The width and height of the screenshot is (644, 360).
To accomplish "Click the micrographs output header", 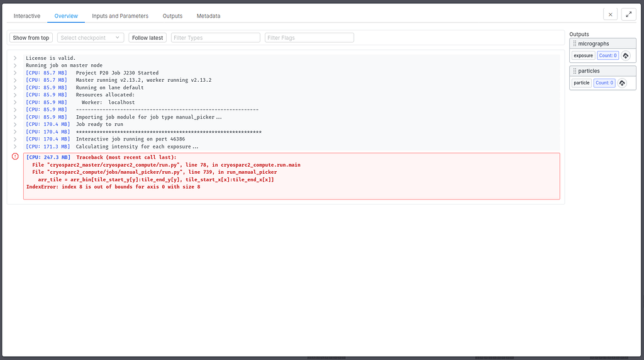I will point(602,43).
